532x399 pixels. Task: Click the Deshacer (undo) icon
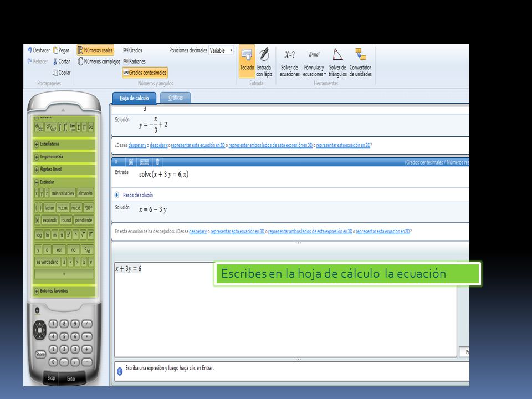(29, 50)
